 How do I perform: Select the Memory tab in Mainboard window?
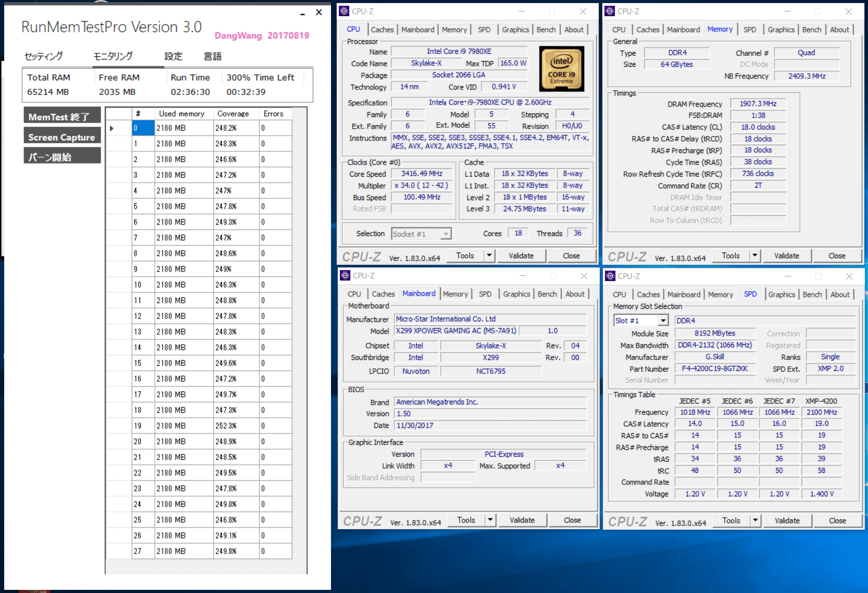(x=455, y=294)
